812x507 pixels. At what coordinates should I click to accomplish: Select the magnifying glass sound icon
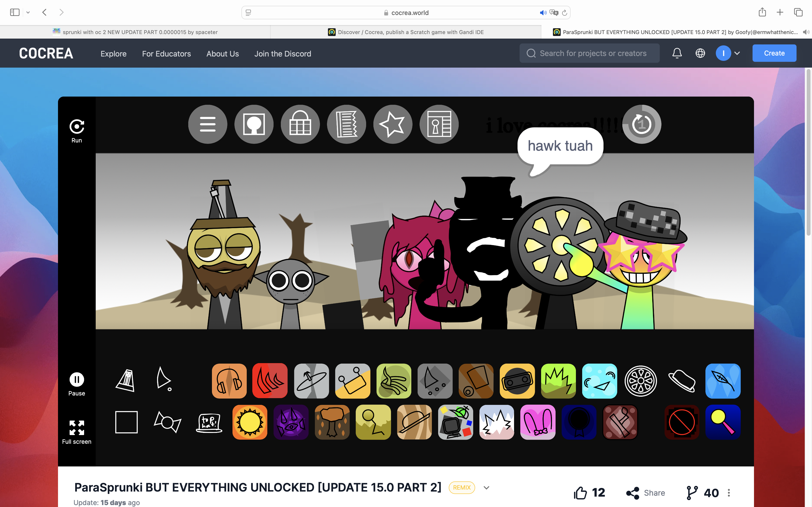(723, 422)
